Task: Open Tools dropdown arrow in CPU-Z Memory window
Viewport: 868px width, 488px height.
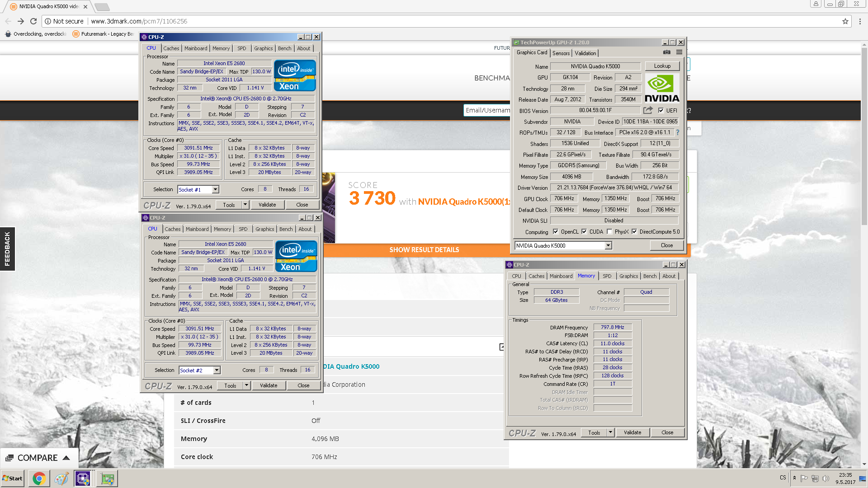Action: click(610, 432)
